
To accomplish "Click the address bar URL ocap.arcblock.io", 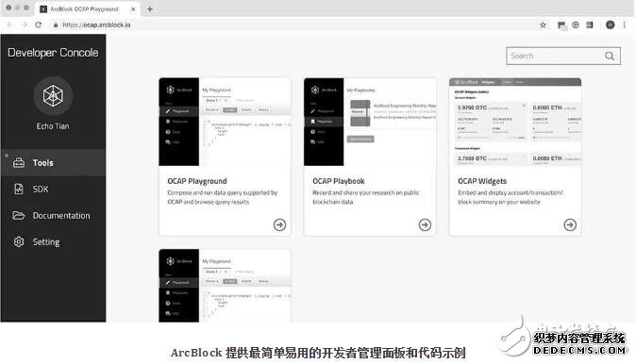I will [x=96, y=25].
